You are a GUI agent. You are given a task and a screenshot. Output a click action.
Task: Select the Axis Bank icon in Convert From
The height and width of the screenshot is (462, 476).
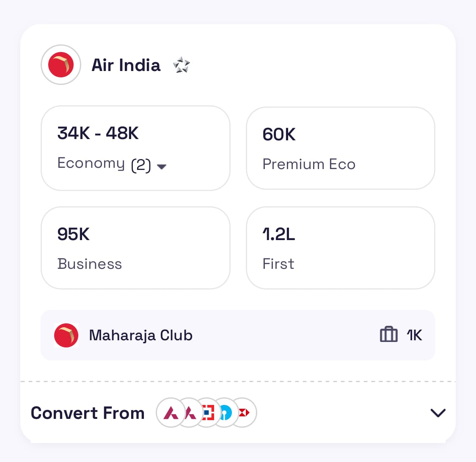[170, 413]
